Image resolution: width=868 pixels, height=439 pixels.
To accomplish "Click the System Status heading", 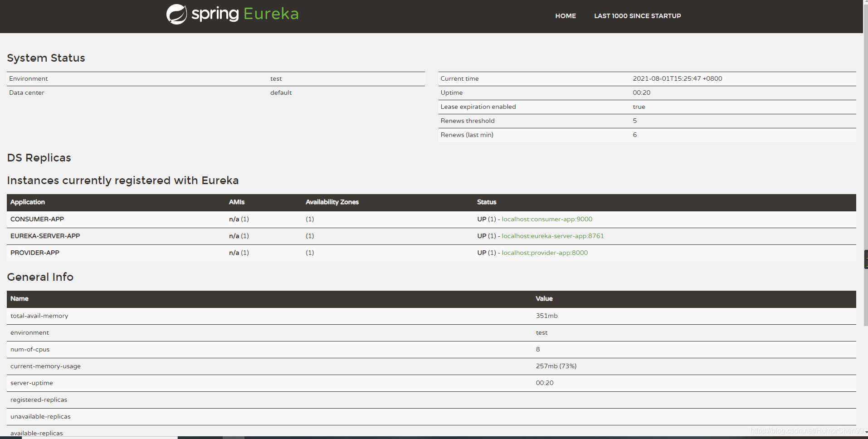I will pyautogui.click(x=46, y=58).
